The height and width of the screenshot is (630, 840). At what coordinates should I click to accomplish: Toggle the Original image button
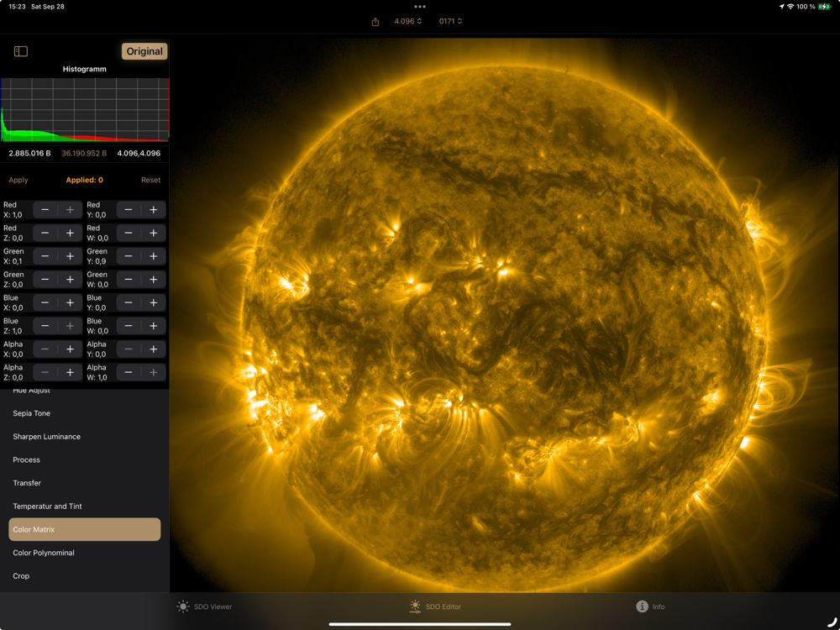144,51
